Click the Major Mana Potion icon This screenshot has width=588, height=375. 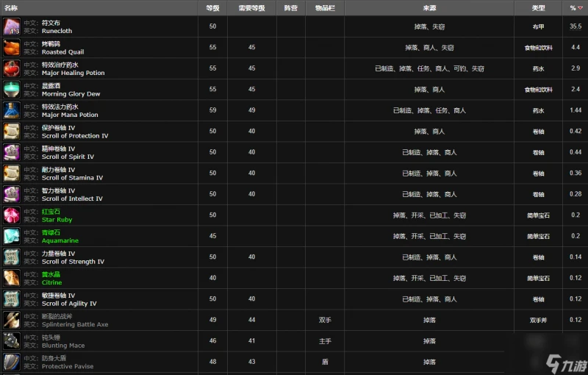12,111
